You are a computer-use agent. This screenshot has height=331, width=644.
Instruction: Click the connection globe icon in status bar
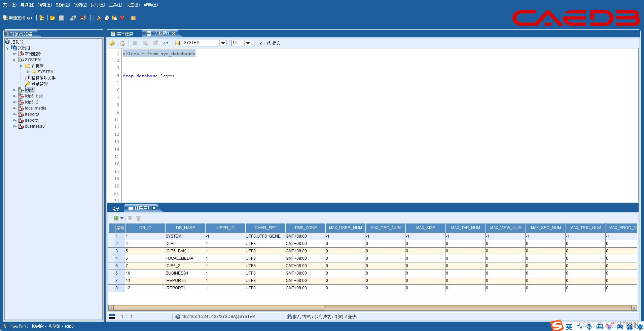pyautogui.click(x=178, y=317)
